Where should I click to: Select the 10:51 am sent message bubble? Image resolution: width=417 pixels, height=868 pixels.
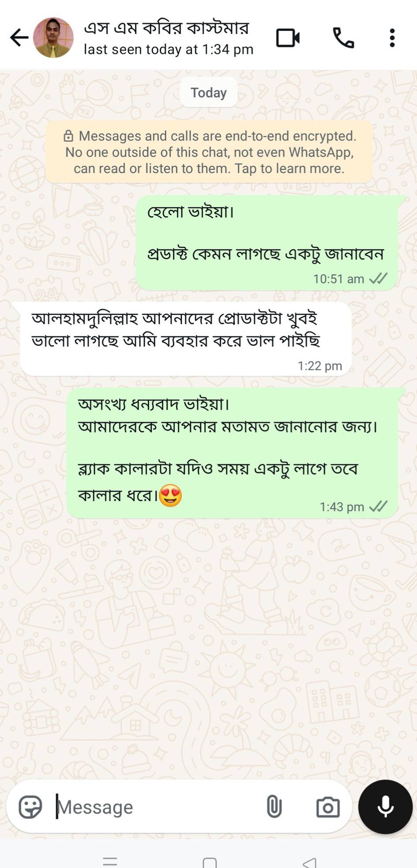(267, 243)
